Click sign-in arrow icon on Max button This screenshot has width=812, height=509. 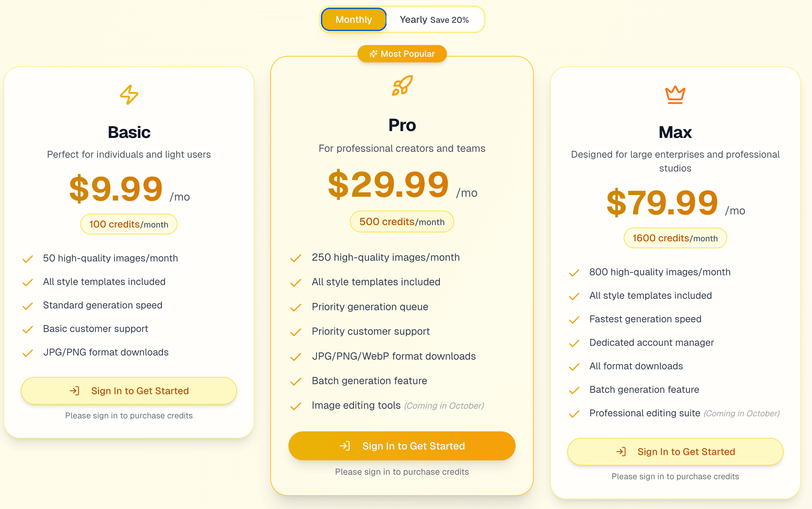(x=621, y=452)
